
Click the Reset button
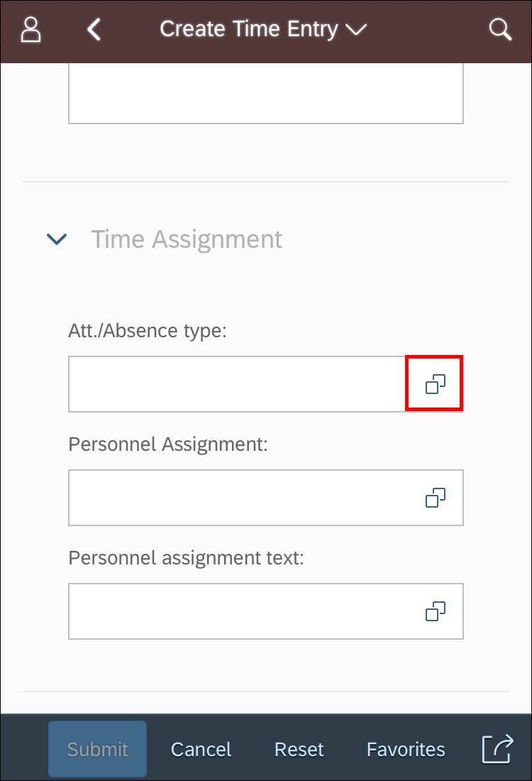(x=299, y=749)
